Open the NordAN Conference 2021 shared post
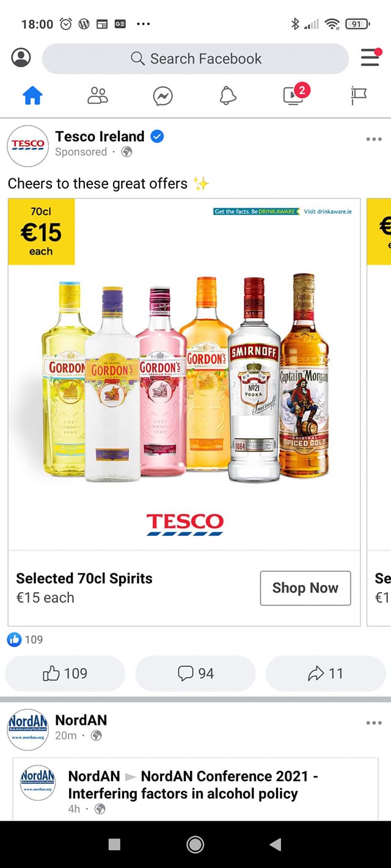 tap(195, 789)
